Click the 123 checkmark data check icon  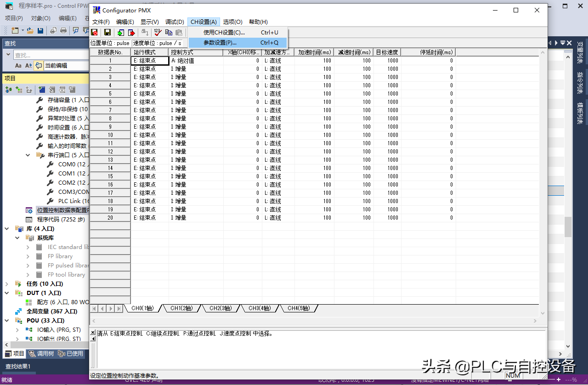point(158,32)
